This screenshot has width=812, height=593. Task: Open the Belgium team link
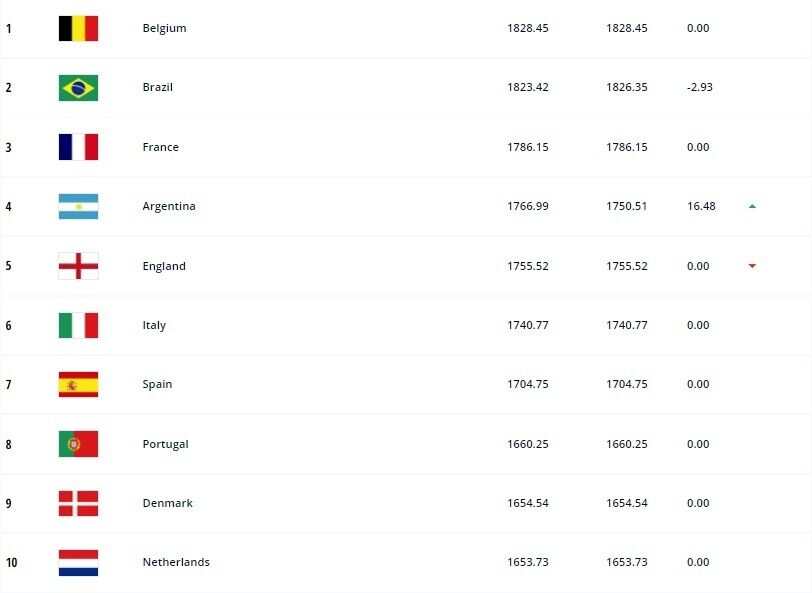[x=164, y=28]
